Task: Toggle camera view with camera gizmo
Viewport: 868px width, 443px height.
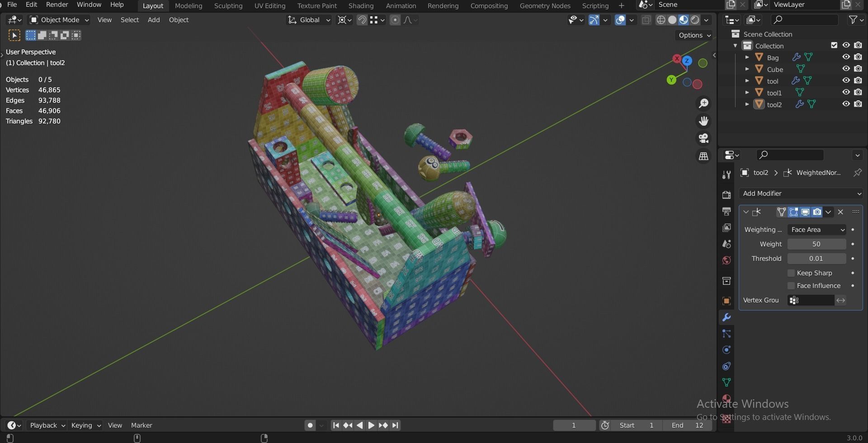Action: (703, 138)
